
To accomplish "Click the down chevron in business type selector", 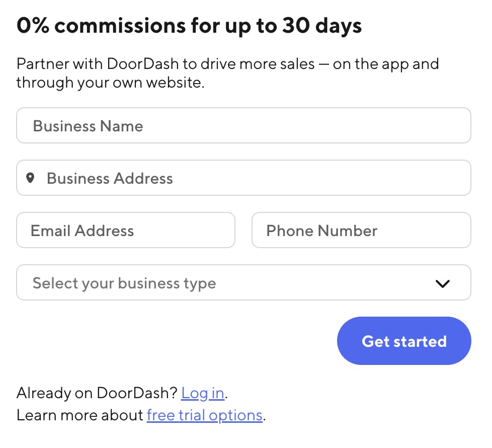I will [442, 283].
